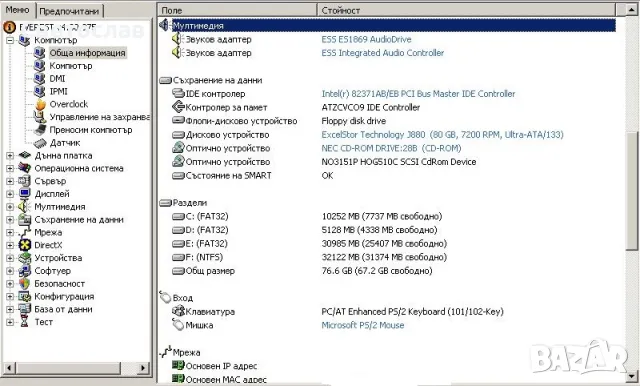The width and height of the screenshot is (640, 386).
Task: Click tree panel scroll right arrow
Action: pos(142,368)
